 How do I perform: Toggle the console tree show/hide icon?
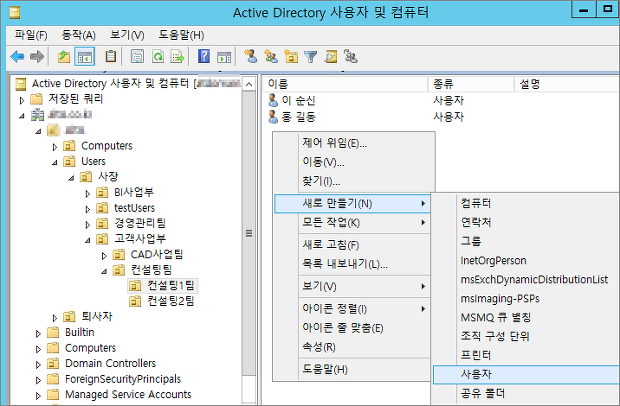tap(85, 57)
